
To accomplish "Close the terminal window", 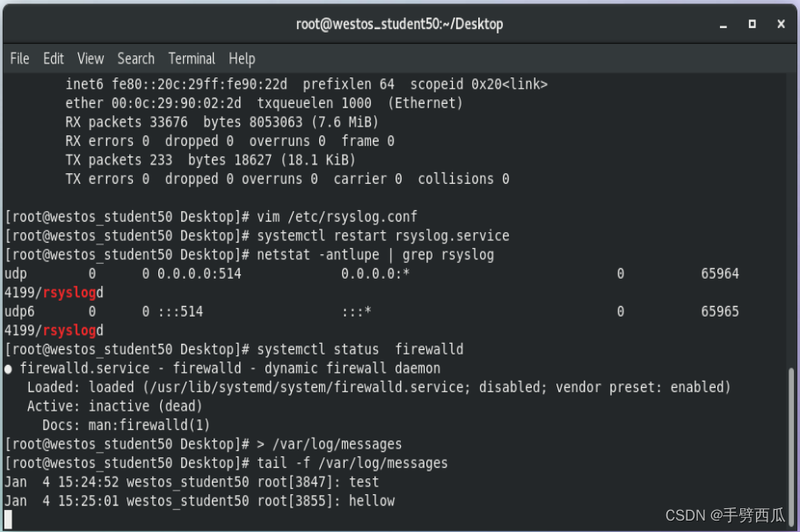I will pyautogui.click(x=781, y=24).
